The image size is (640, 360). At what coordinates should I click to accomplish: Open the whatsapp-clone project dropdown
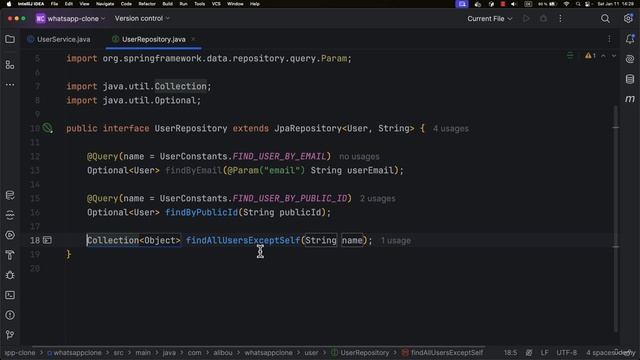coord(71,19)
